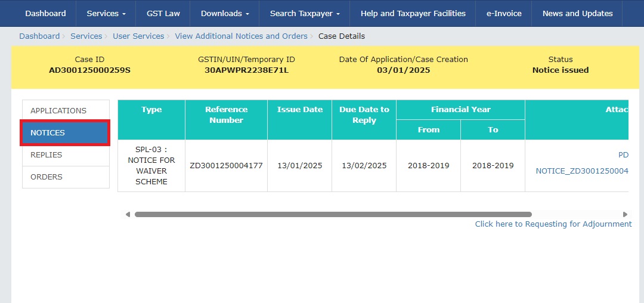The width and height of the screenshot is (644, 303).
Task: Go to User Services breadcrumb
Action: tap(138, 36)
